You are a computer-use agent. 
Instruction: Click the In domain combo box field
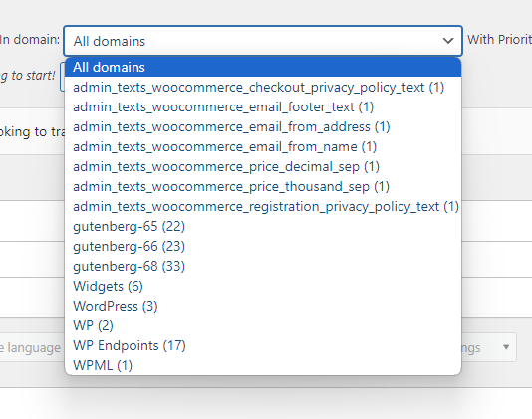263,41
